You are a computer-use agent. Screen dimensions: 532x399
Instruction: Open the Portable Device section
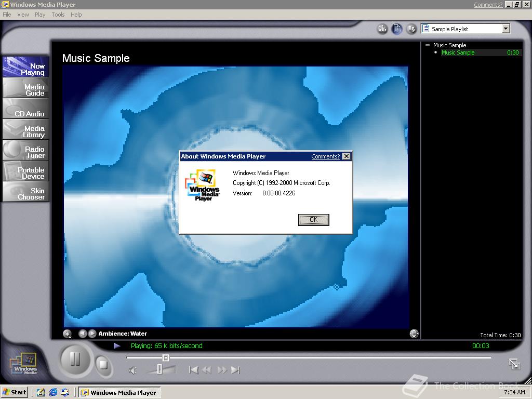click(26, 171)
